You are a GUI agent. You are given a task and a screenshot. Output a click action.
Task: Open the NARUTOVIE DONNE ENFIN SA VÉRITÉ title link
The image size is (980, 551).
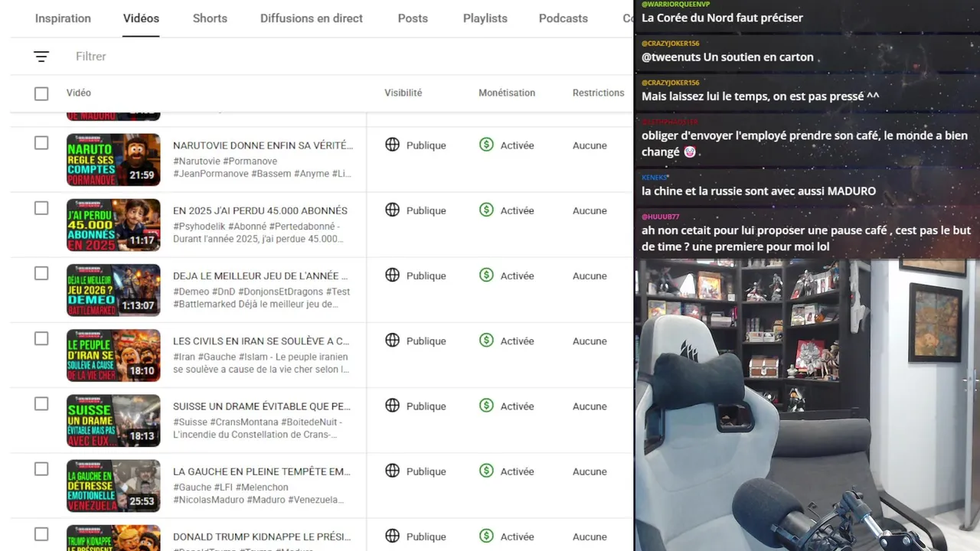click(263, 145)
